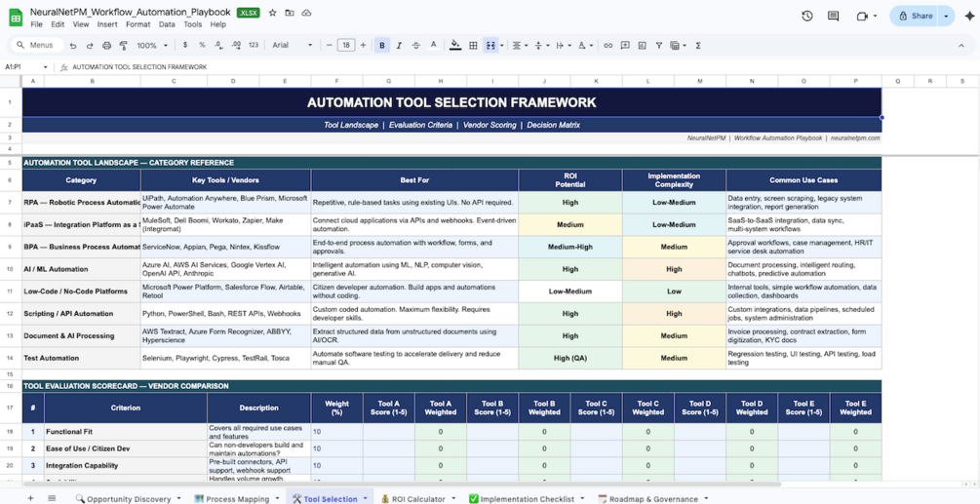Screen dimensions: 980x504
Task: Activate the paint format tool
Action: click(123, 46)
